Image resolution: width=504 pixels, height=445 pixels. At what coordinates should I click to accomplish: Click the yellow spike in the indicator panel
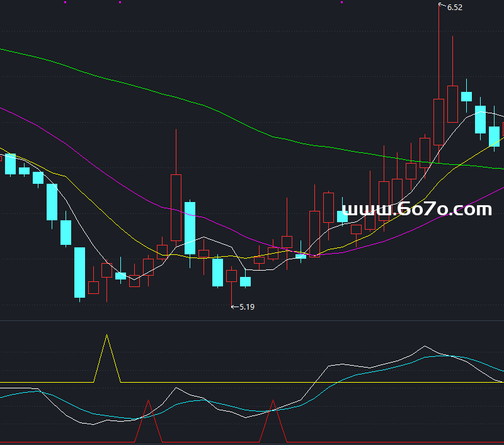107,358
